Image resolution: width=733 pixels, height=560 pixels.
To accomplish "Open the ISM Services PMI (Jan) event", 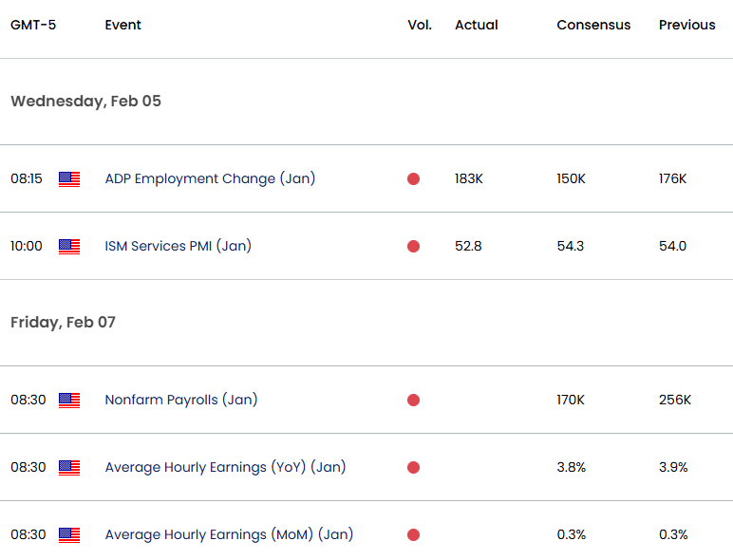I will 178,246.
